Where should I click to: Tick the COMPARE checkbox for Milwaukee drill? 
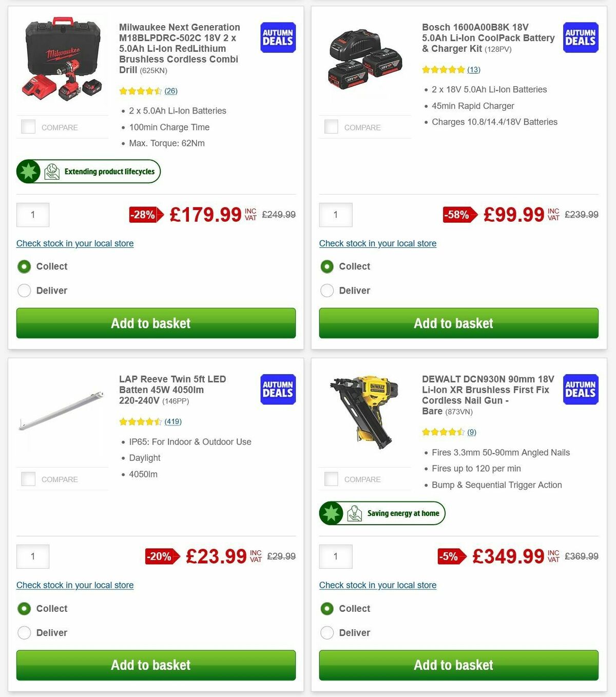coord(28,127)
